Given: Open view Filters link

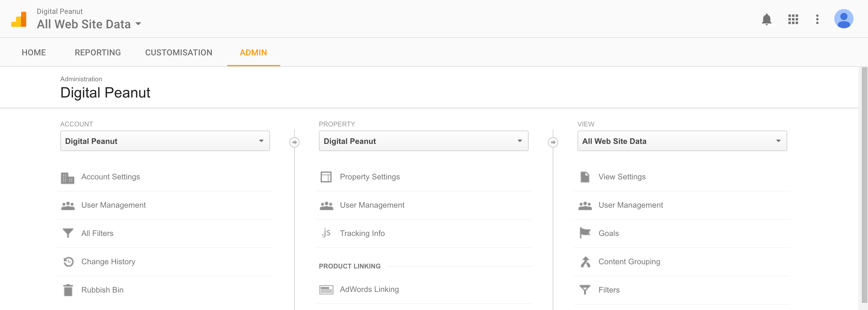Looking at the screenshot, I should coord(609,290).
